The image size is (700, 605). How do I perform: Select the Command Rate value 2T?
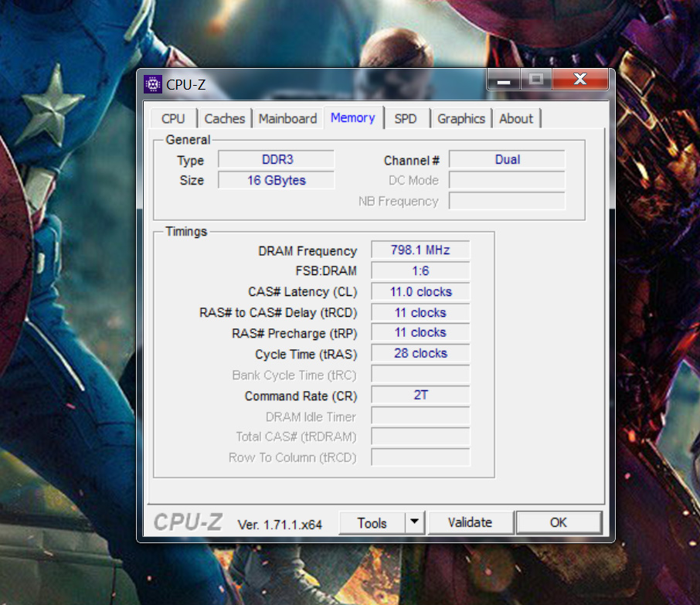click(x=420, y=395)
